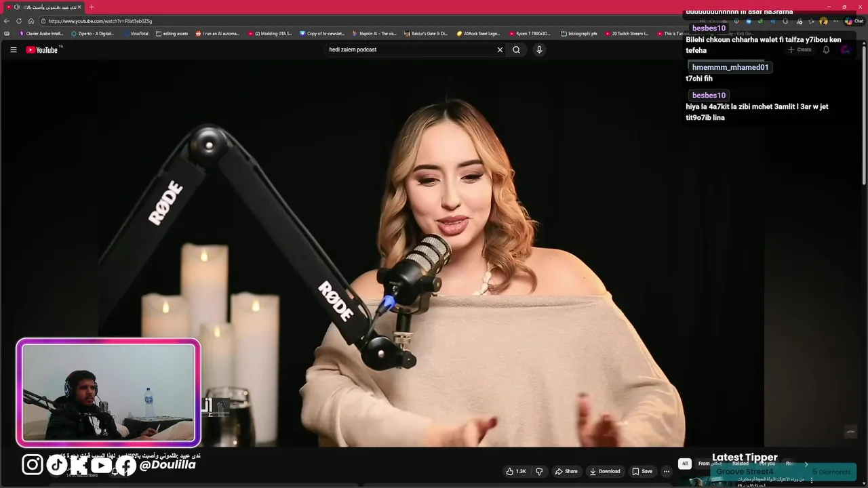The image size is (868, 488).
Task: Show more filter chips with right chevron
Action: pos(806,464)
